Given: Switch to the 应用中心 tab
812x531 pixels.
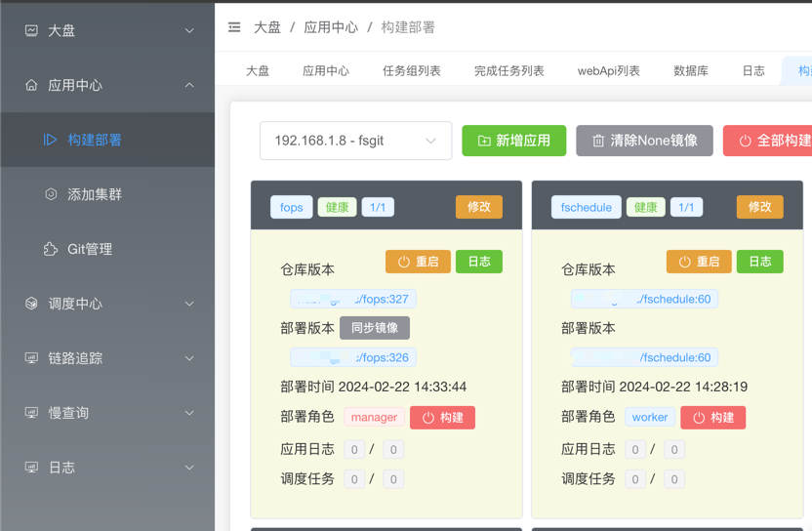Looking at the screenshot, I should point(326,71).
